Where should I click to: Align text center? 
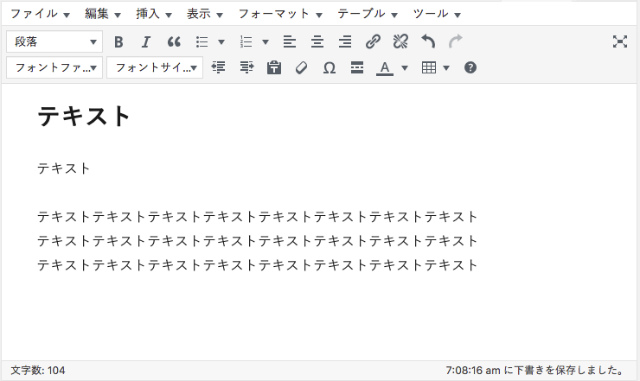317,42
